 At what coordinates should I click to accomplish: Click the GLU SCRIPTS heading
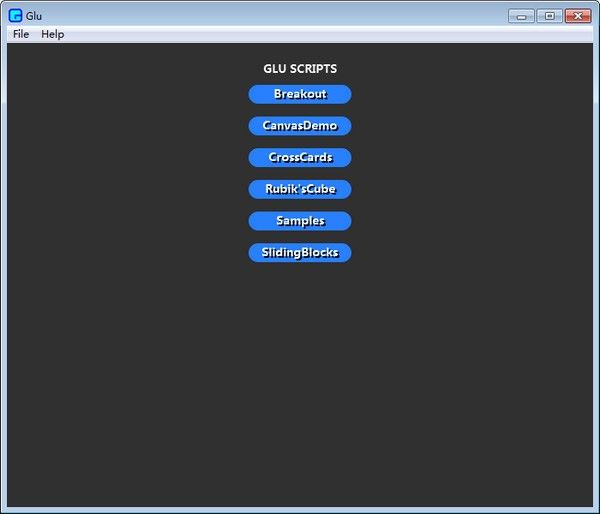point(300,69)
